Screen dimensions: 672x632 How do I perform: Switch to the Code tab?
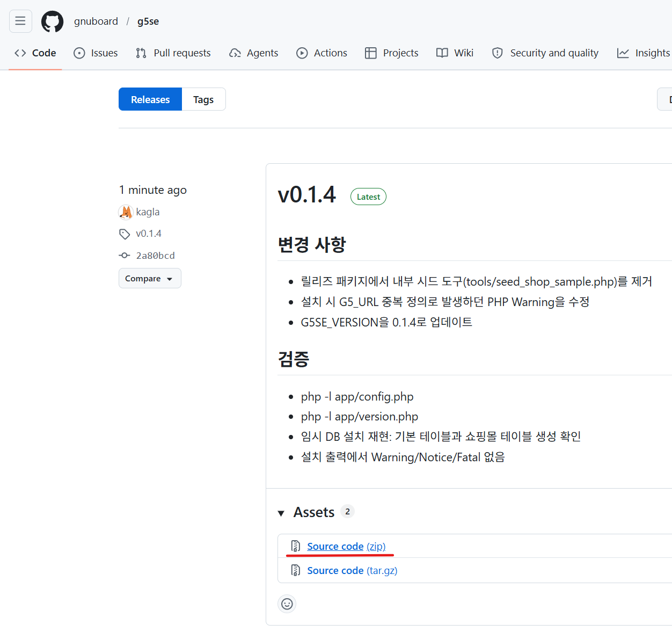tap(35, 53)
